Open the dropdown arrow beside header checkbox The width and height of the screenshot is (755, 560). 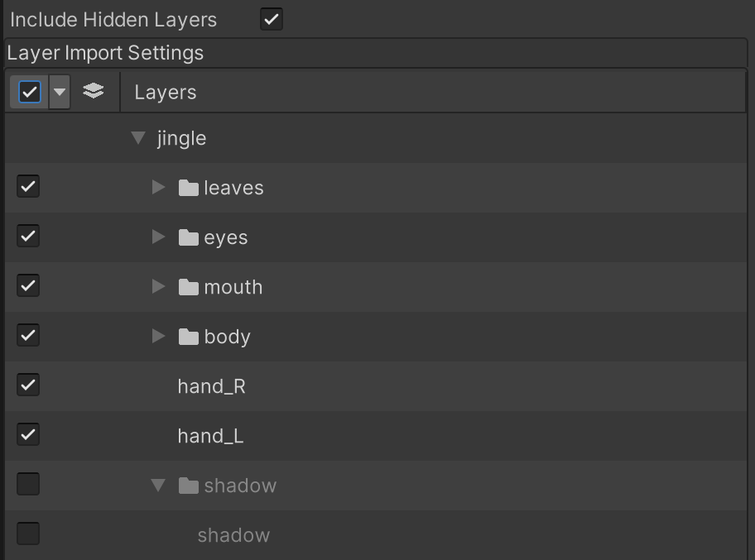tap(60, 91)
